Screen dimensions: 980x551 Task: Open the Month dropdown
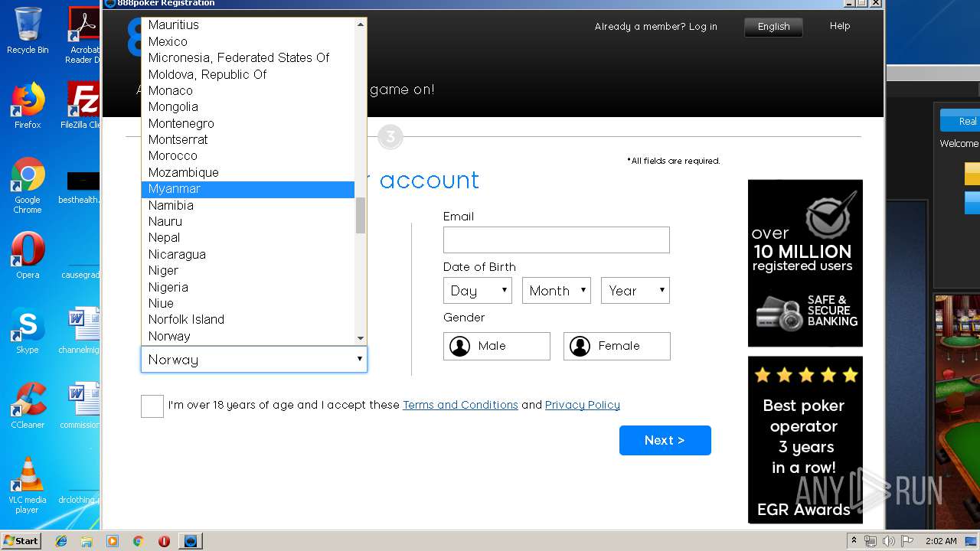click(557, 291)
